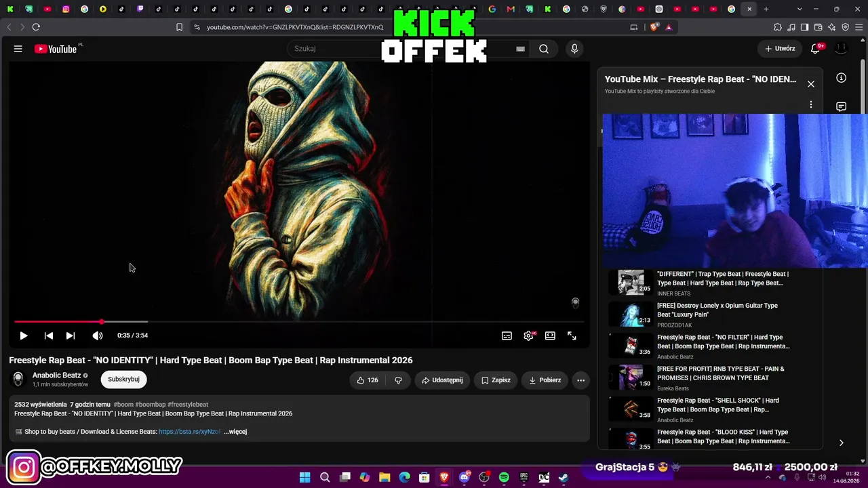Open more actions ellipsis below the video
The height and width of the screenshot is (488, 868).
580,380
